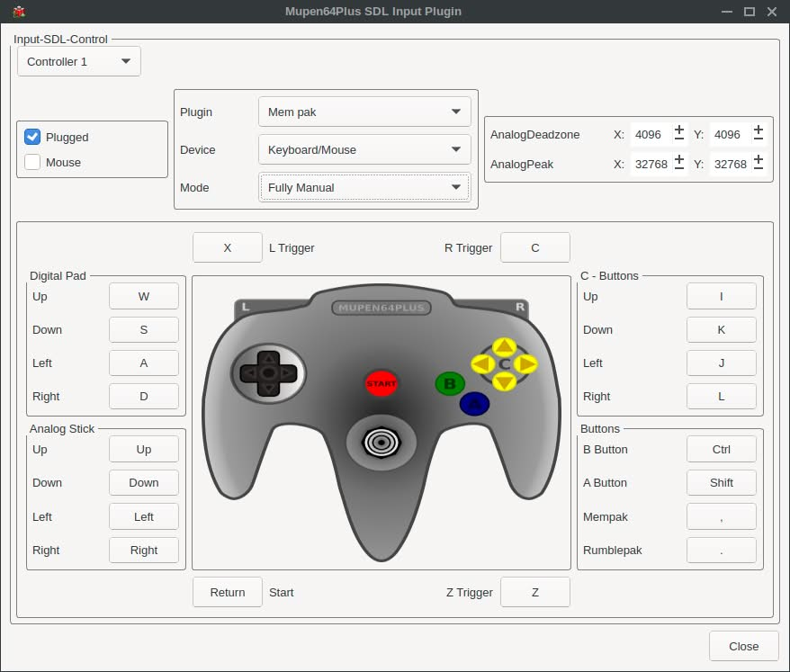
Task: Click the blue A button on controller graphic
Action: tap(474, 405)
